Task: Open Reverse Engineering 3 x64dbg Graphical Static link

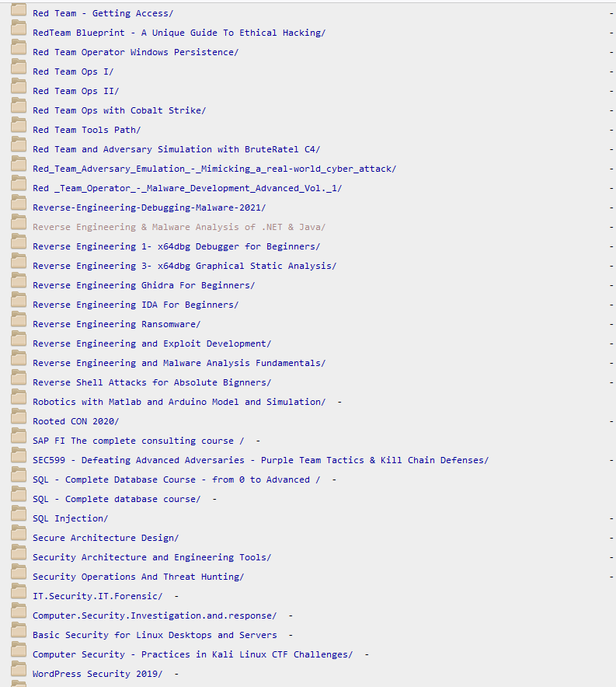Action: [x=185, y=266]
